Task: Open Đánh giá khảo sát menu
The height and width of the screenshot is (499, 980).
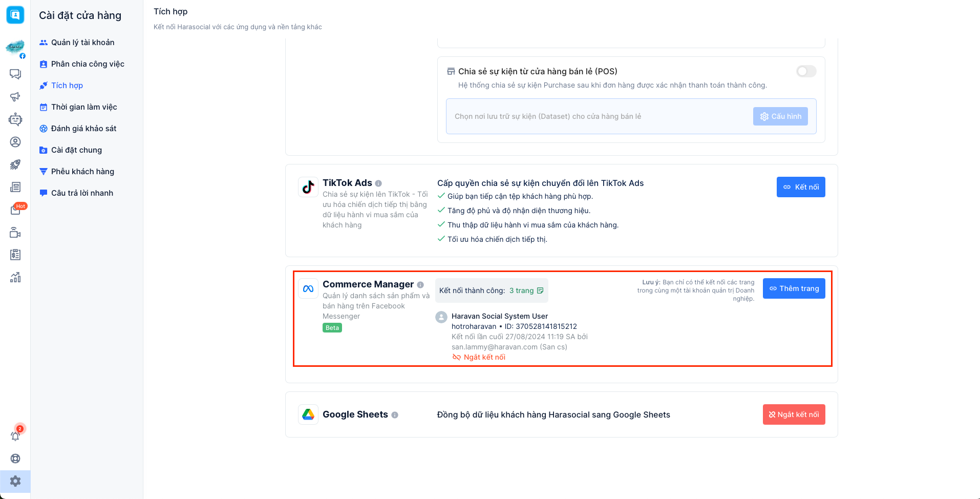Action: 83,129
